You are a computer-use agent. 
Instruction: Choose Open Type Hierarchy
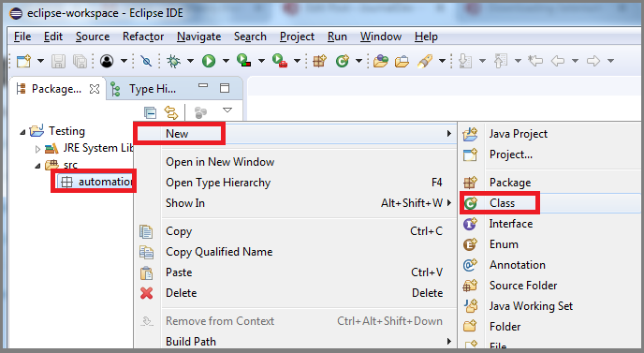click(295, 183)
